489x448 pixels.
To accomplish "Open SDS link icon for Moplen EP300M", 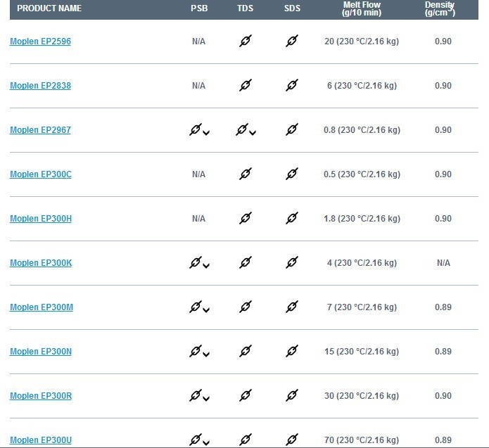I will 292,307.
